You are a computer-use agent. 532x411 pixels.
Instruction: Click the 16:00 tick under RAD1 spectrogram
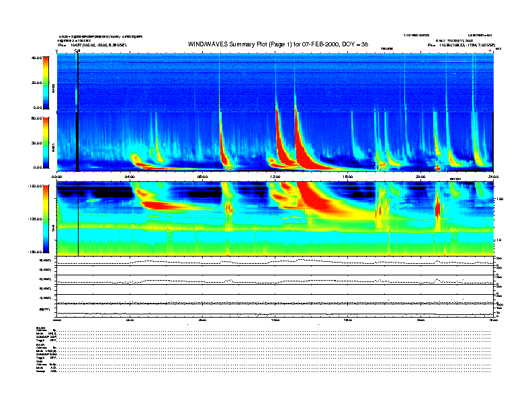click(x=348, y=177)
